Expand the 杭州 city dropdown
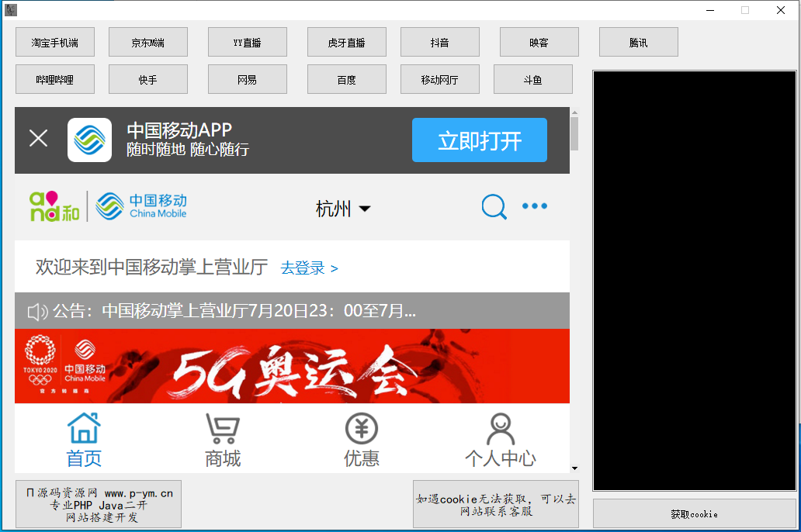801x532 pixels. point(343,209)
